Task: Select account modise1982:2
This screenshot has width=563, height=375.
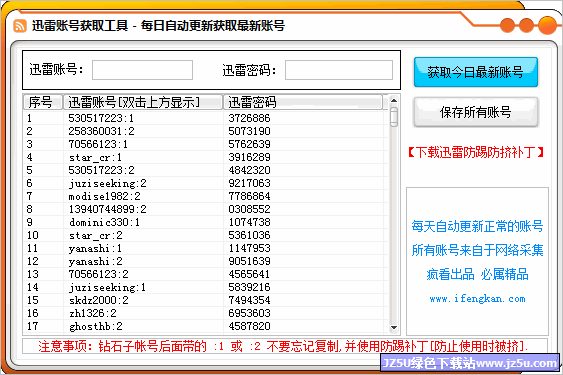Action: pos(104,196)
